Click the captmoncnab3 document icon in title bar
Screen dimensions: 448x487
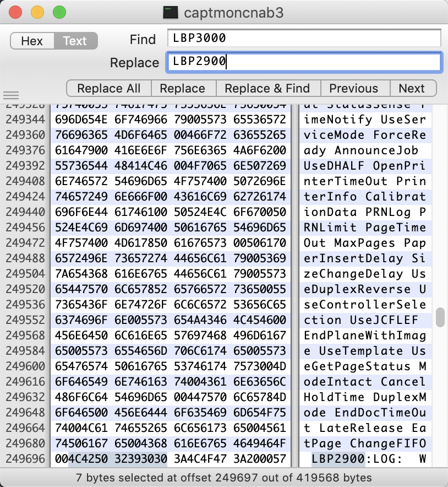click(170, 13)
